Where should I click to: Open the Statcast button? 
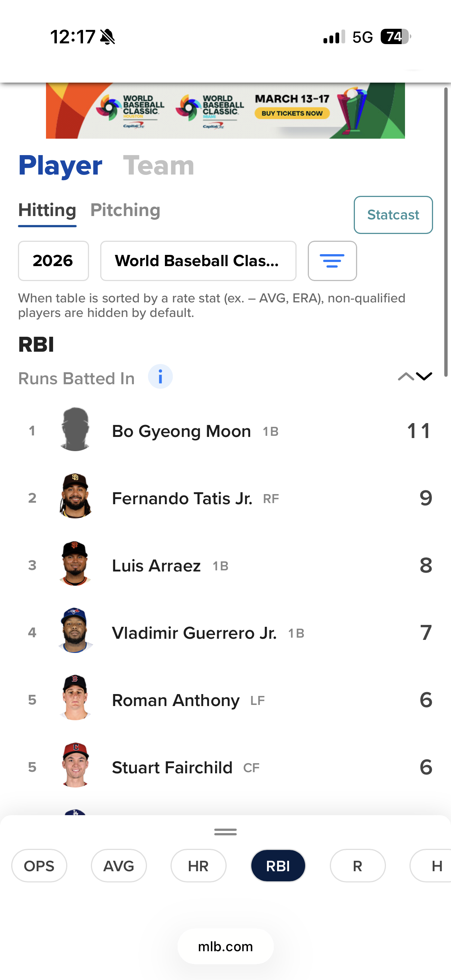point(393,215)
